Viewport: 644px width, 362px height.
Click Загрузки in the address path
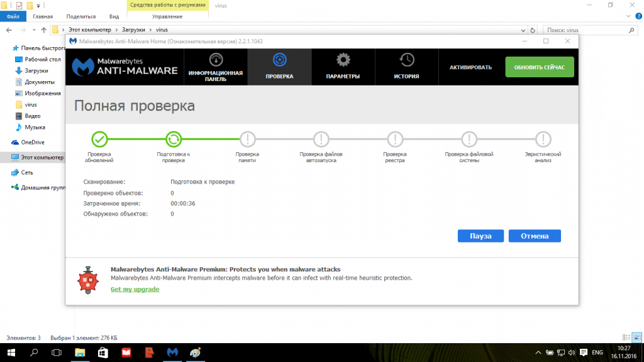coord(133,30)
